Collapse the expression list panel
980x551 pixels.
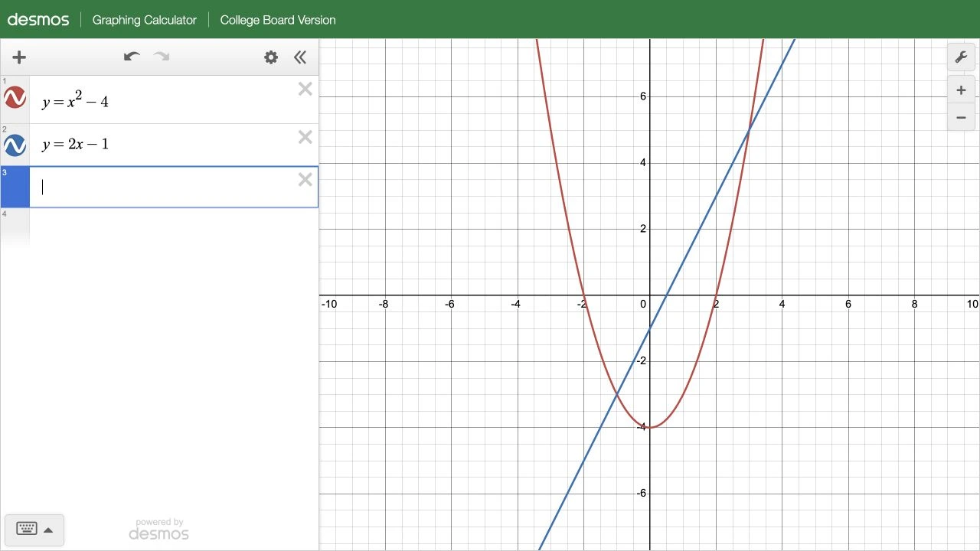[300, 57]
